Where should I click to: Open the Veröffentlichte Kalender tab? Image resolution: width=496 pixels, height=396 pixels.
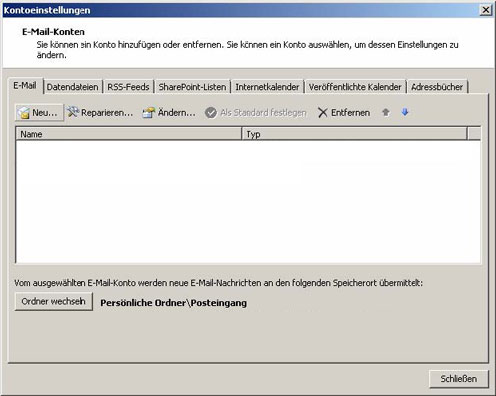pos(355,87)
